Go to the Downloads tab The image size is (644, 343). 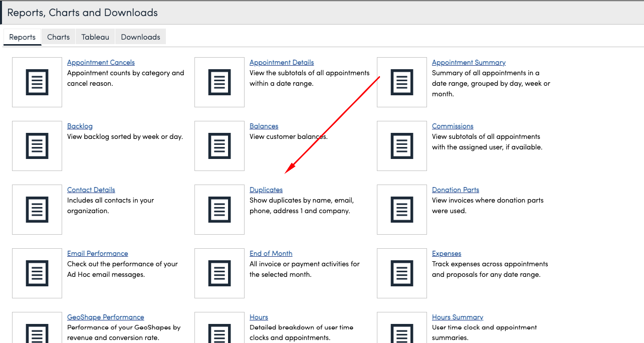pos(140,37)
